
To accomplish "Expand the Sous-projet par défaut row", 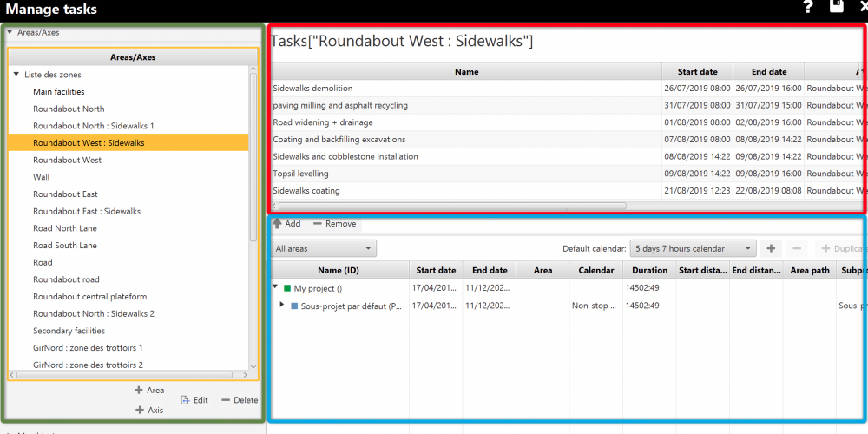I will [282, 305].
